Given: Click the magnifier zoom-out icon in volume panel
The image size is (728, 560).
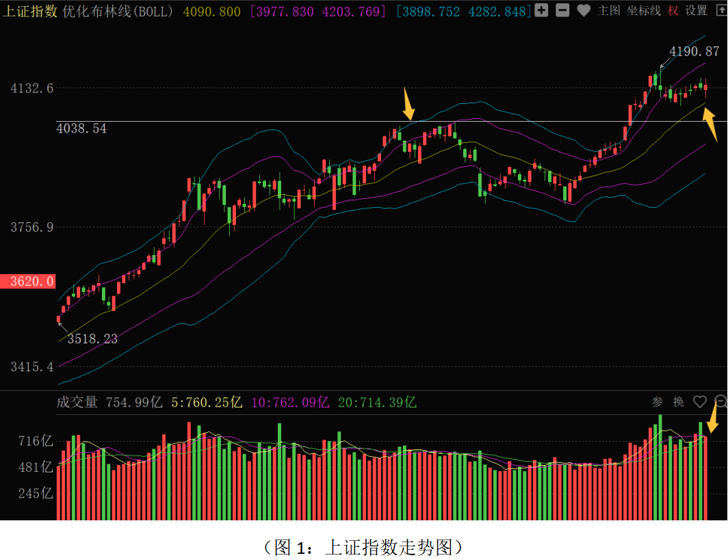Looking at the screenshot, I should [720, 402].
